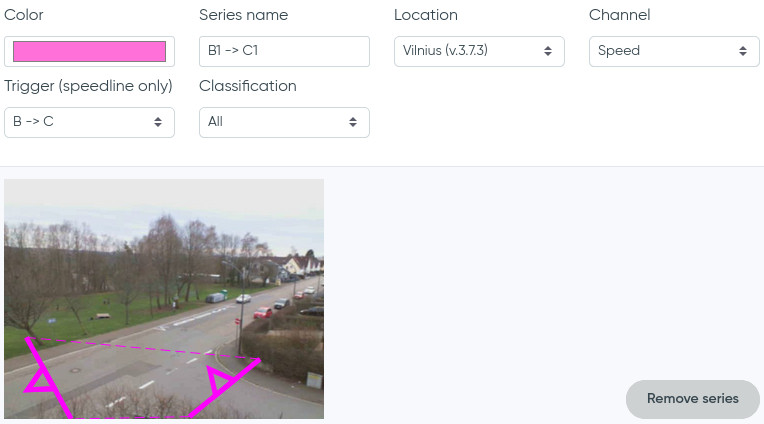This screenshot has height=424, width=764.
Task: Select the right triangle direction marker on camera image
Action: pos(218,380)
